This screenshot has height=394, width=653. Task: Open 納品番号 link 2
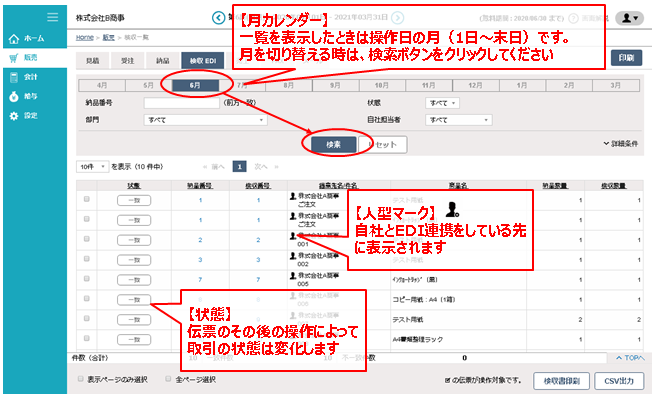pos(200,240)
